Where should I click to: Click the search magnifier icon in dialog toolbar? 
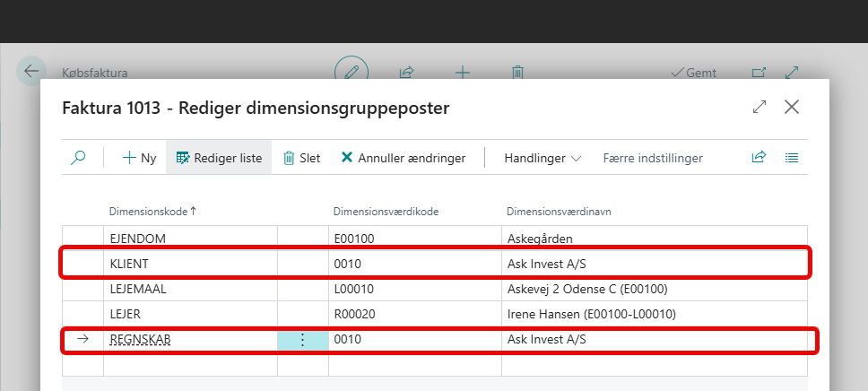(x=79, y=158)
